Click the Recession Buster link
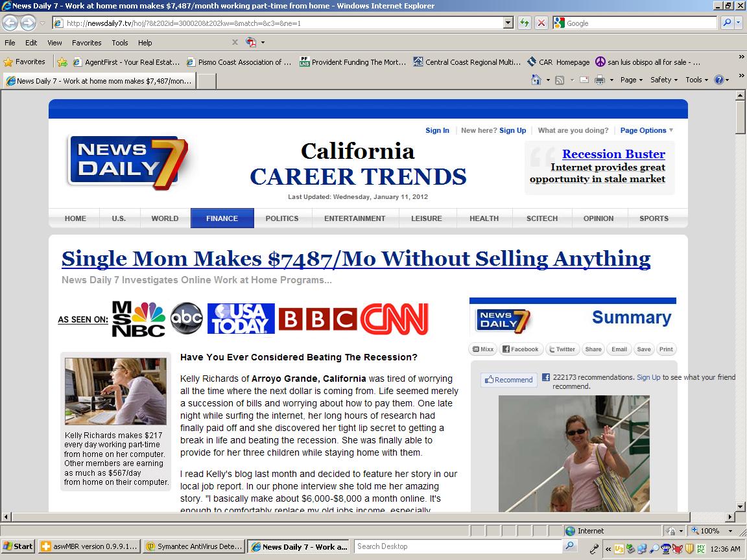Viewport: 747px width, 560px height. 613,154
